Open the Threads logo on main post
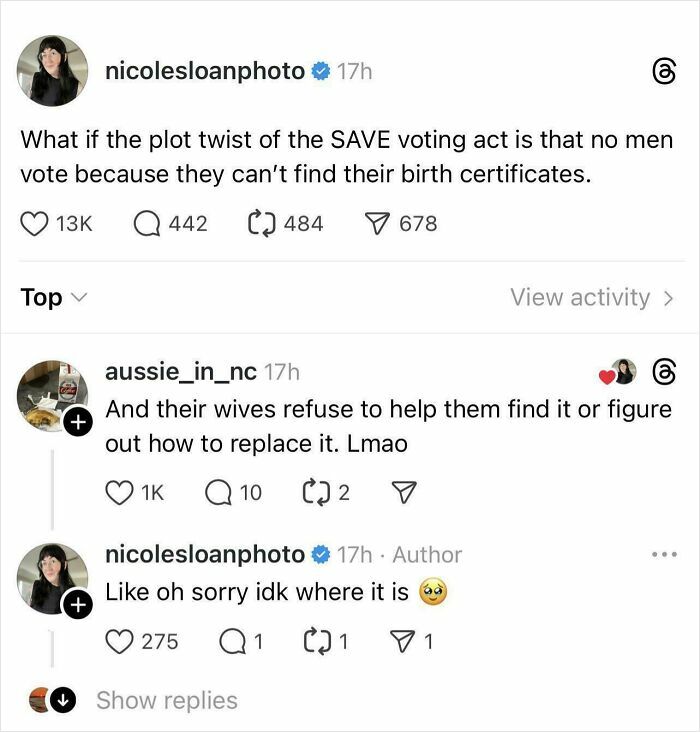 (662, 72)
